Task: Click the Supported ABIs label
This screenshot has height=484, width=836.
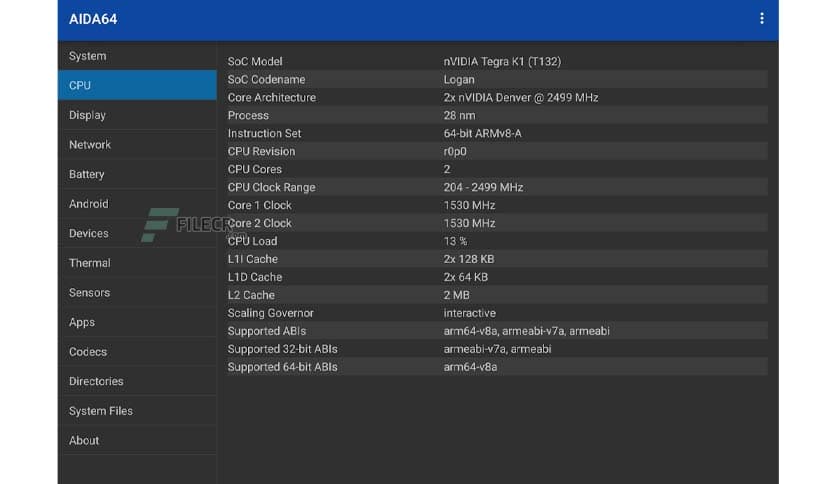Action: 267,331
